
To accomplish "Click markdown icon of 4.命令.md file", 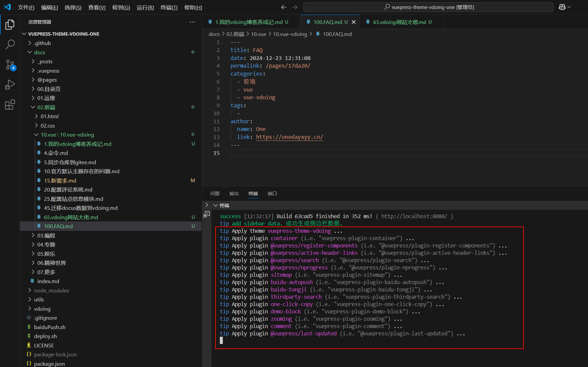I will 39,153.
